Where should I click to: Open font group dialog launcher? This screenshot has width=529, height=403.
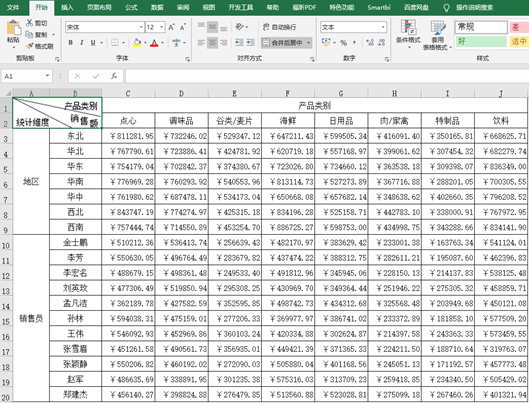click(x=187, y=59)
